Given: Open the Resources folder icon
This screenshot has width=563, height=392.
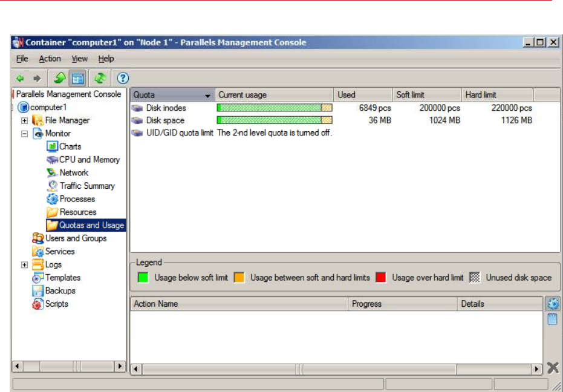Looking at the screenshot, I should [53, 212].
